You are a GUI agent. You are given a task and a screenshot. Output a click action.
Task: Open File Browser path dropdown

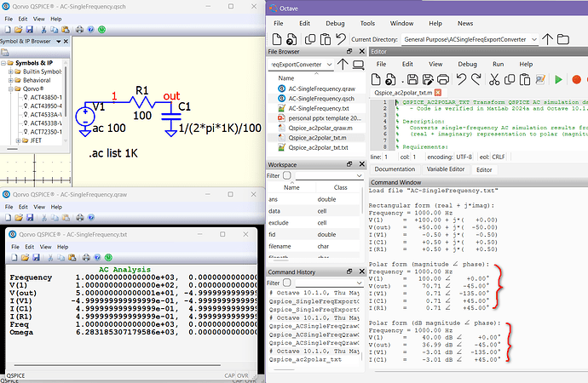329,65
